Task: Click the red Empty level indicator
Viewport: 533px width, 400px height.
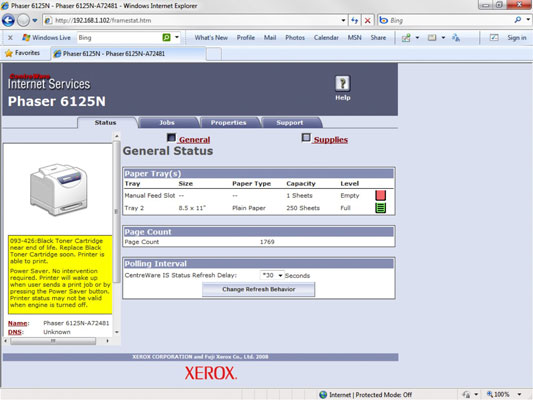Action: click(x=380, y=195)
